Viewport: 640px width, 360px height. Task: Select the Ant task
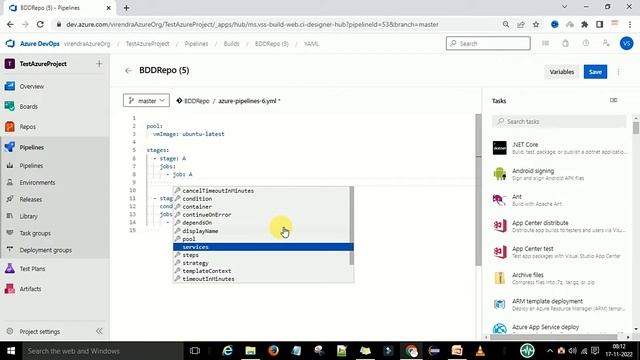point(559,200)
